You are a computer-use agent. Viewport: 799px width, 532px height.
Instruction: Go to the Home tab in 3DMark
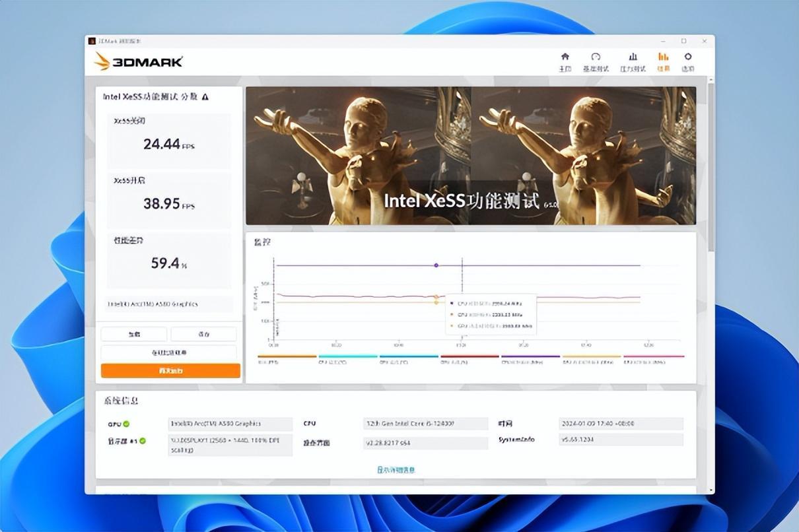coord(565,62)
